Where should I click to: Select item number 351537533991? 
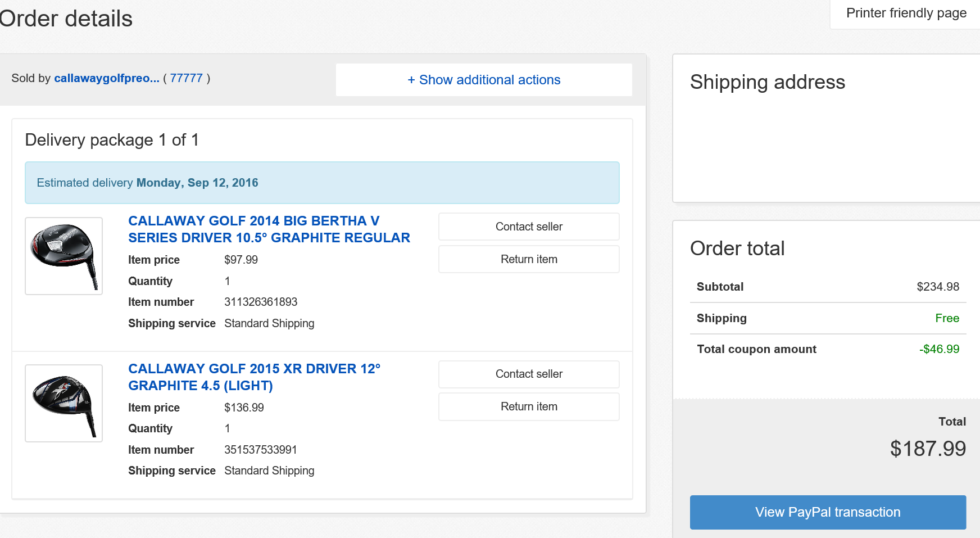(261, 450)
